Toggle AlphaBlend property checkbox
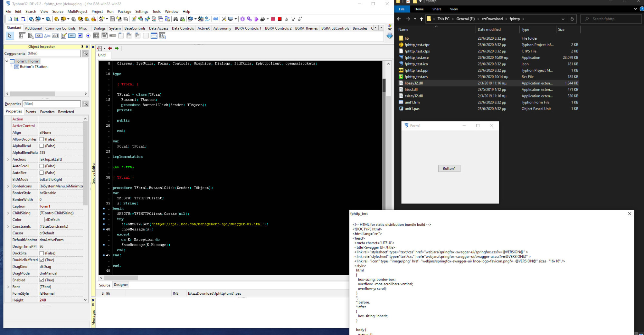The width and height of the screenshot is (644, 335). coord(42,146)
